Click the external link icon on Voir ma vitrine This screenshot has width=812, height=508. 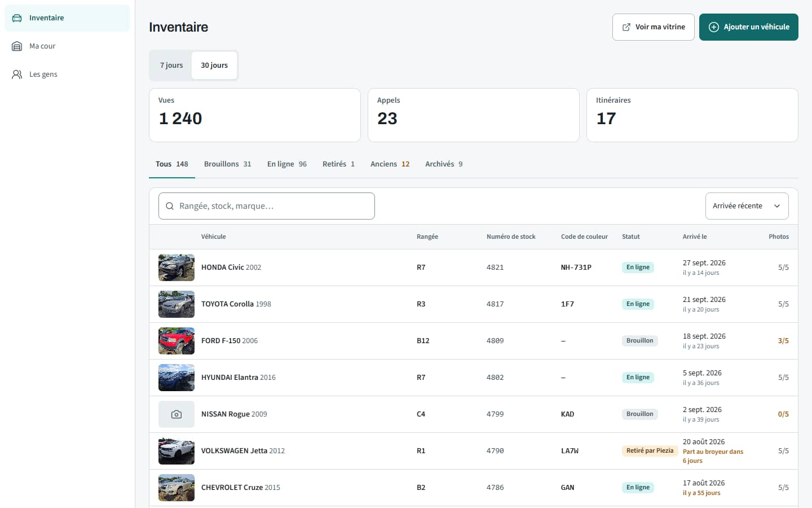click(x=626, y=27)
